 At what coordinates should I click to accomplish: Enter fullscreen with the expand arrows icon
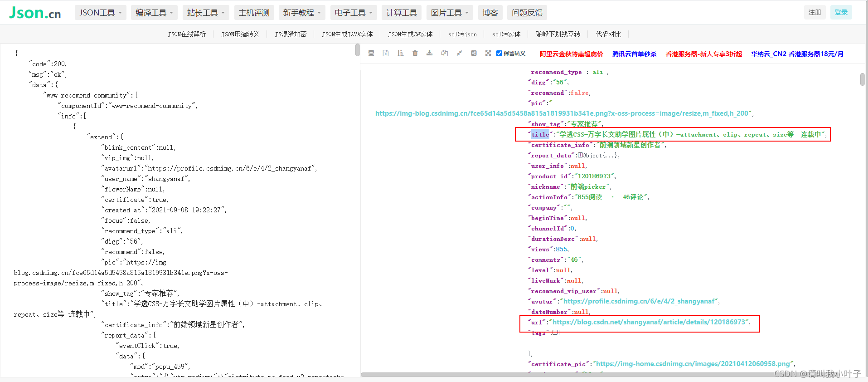488,53
